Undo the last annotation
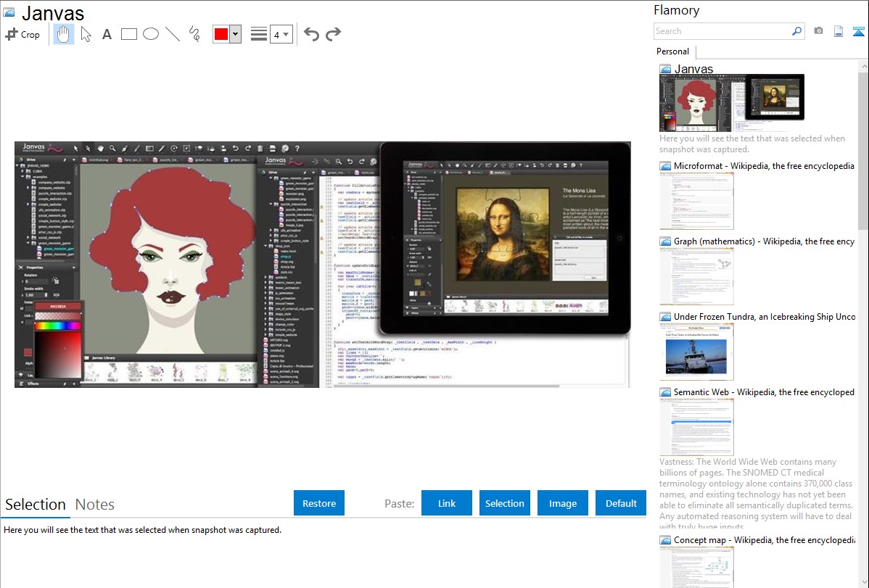 click(x=311, y=34)
